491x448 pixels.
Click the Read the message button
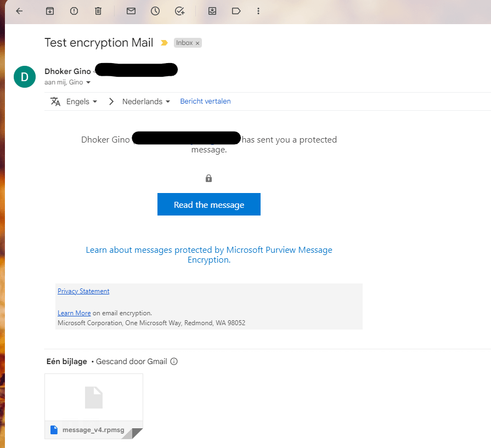point(208,205)
